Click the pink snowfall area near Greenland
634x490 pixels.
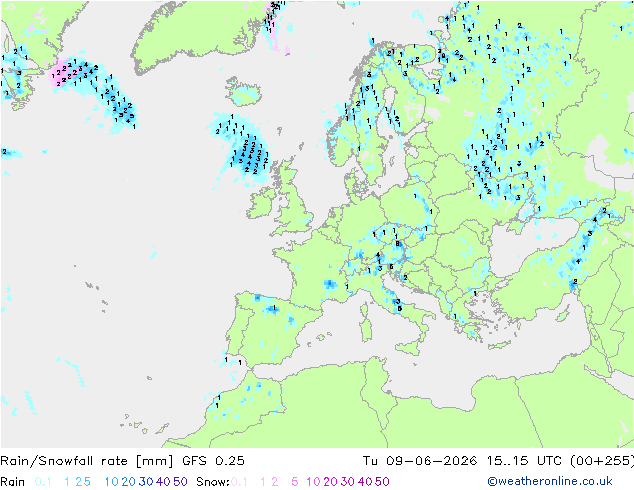point(60,74)
